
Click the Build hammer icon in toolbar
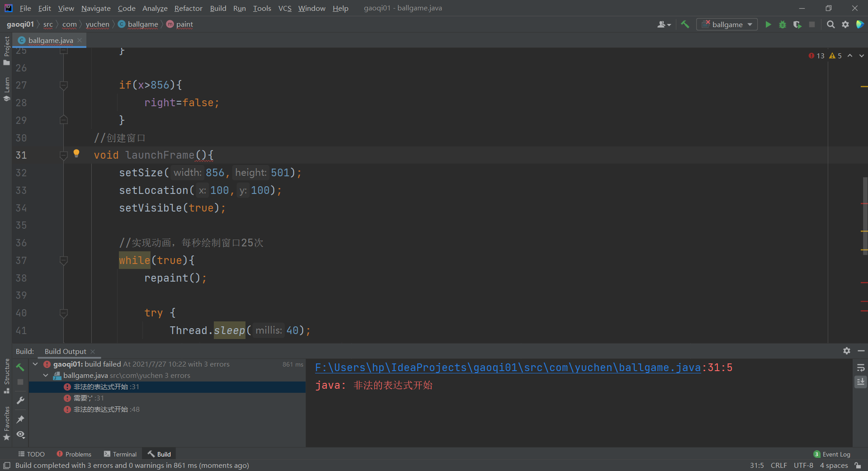[685, 24]
